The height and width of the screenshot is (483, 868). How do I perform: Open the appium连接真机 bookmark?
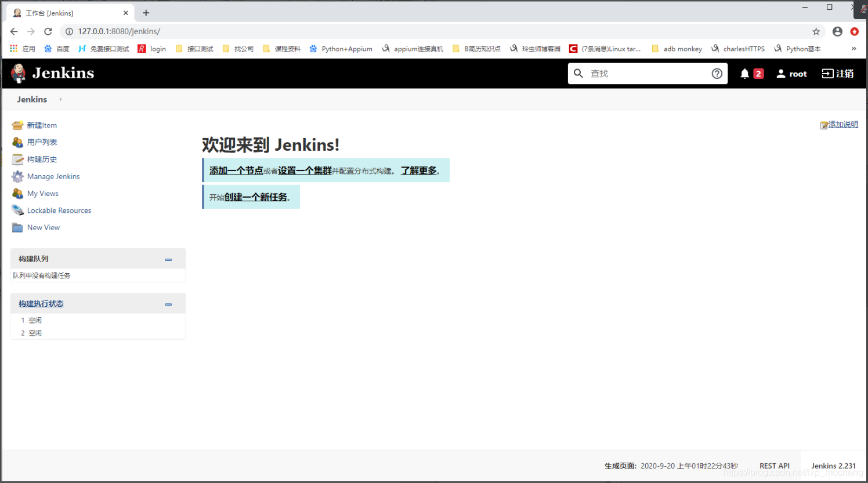(413, 49)
